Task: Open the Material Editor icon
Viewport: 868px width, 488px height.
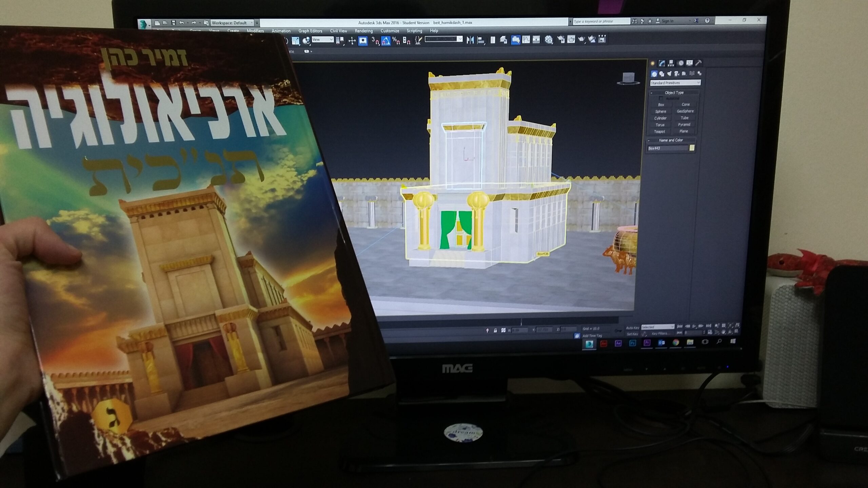Action: (549, 40)
